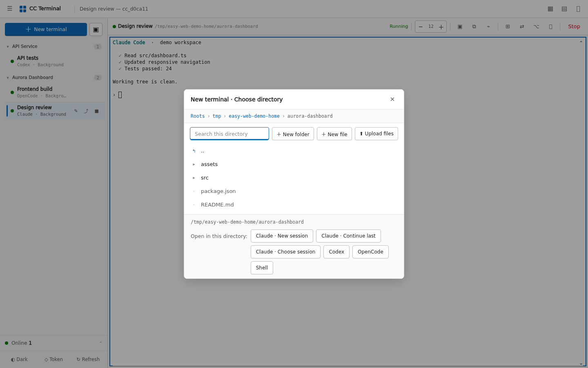Select README.md in file list
Screen dimensions: 588x368
294,205
